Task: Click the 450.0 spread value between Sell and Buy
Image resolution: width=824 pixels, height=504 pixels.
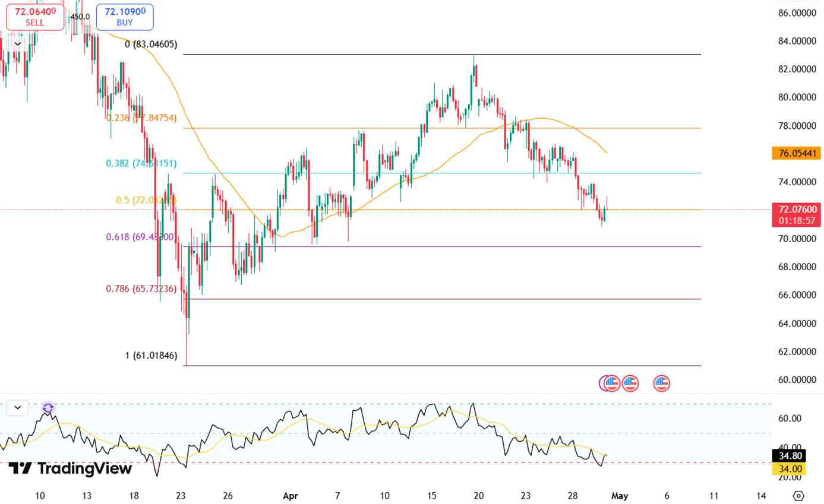Action: pyautogui.click(x=80, y=17)
